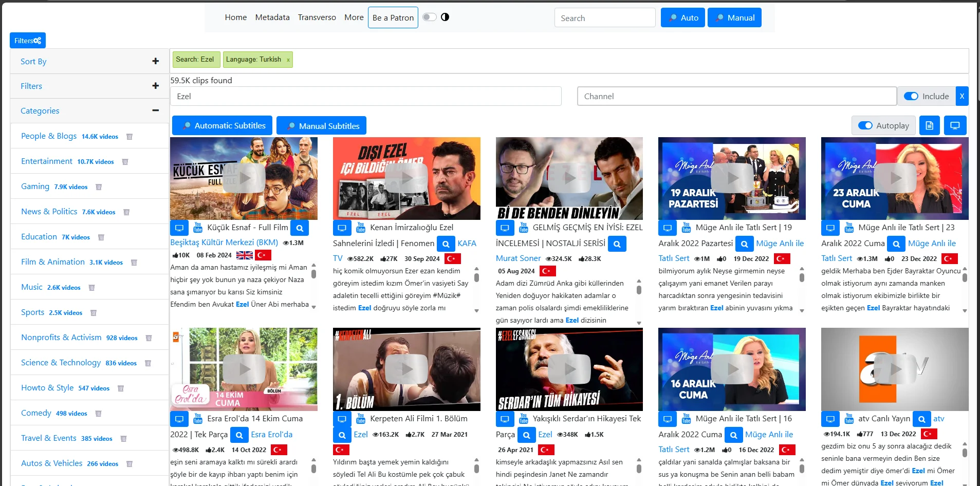Click the Auto search button in navbar
The image size is (980, 486).
coord(683,17)
